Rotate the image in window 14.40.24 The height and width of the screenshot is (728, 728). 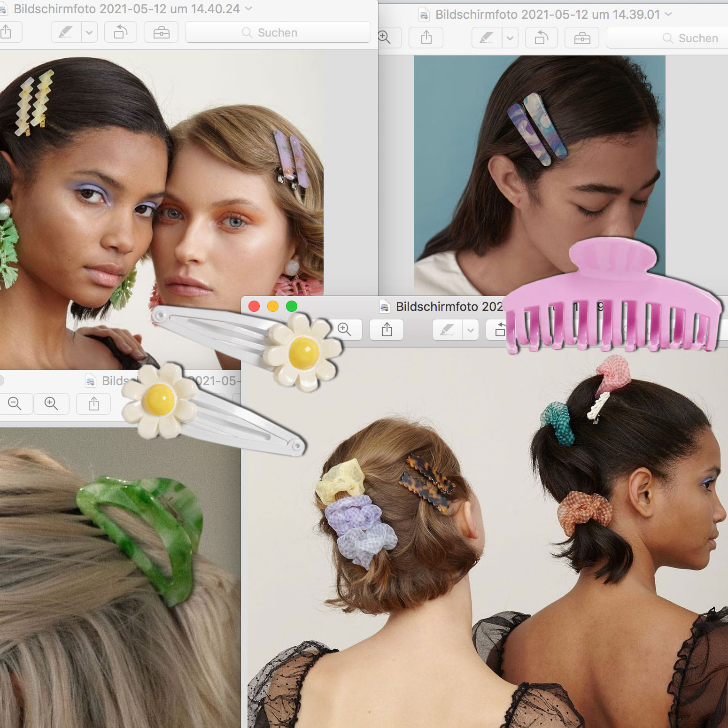[120, 32]
